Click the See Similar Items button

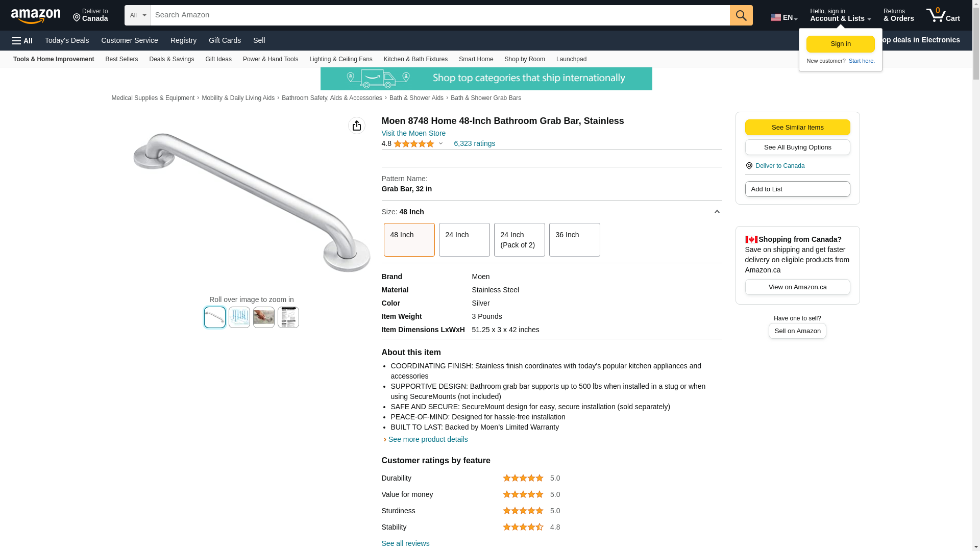coord(797,128)
